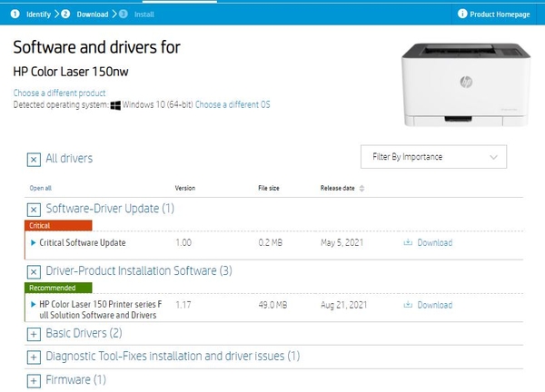Click the HP printer product image
Viewport: 545px width, 392px height.
coord(466,84)
